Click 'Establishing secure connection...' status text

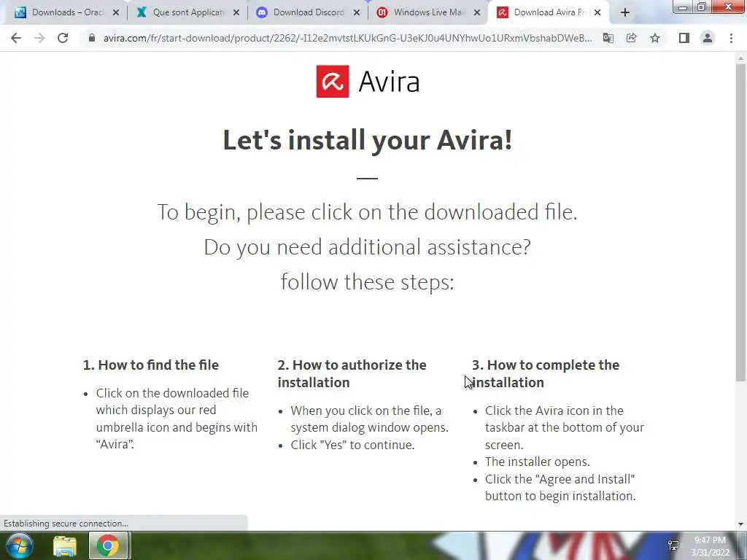pos(66,524)
